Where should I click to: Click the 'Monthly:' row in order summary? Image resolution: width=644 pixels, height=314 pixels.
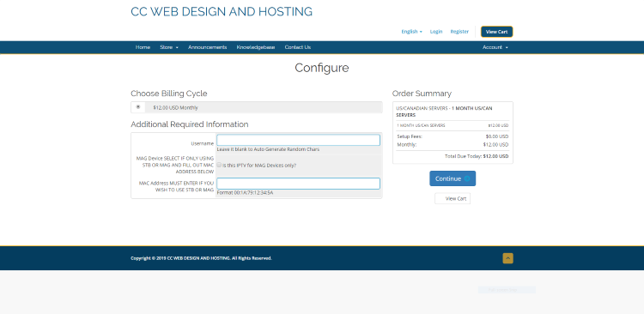tap(453, 144)
